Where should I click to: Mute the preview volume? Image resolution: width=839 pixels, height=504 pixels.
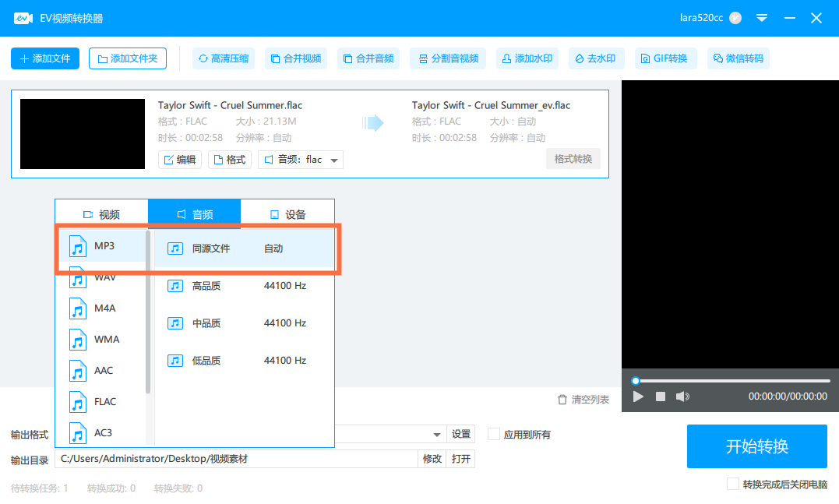click(682, 397)
